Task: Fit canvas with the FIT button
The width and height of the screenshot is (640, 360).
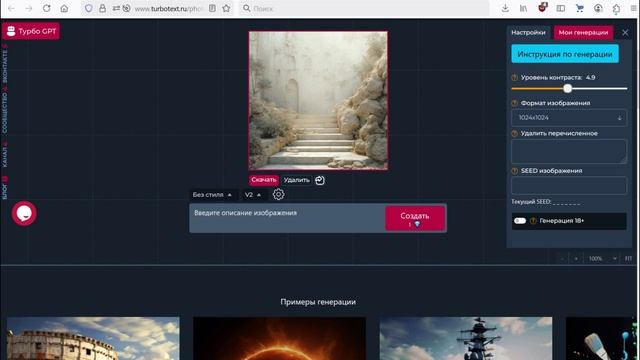Action: [x=628, y=258]
